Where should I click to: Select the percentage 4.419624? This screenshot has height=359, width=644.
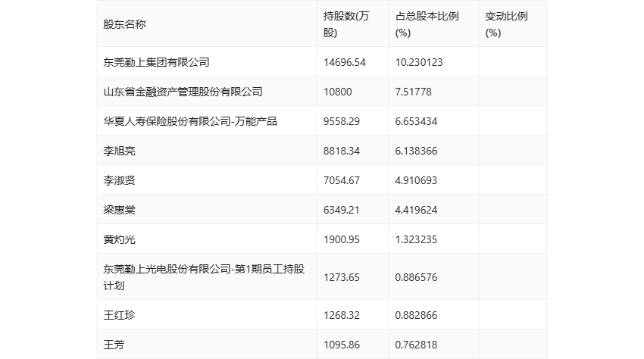(416, 210)
